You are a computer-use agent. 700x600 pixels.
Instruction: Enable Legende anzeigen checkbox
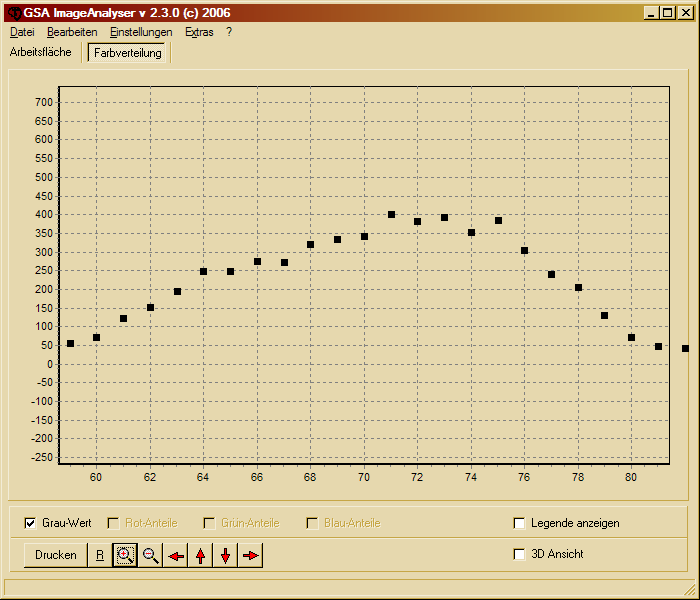519,523
